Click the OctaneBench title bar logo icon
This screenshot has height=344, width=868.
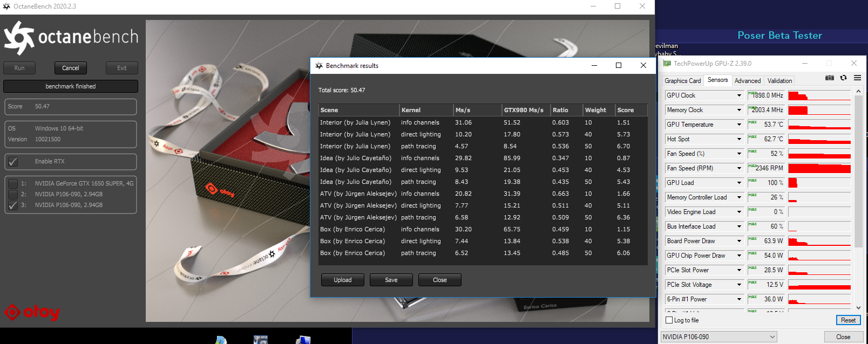6,6
